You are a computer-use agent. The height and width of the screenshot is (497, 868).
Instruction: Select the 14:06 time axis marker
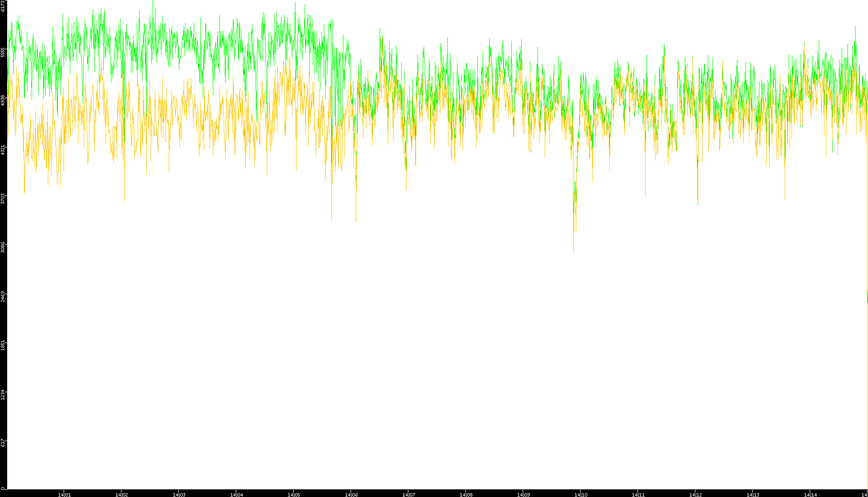tap(351, 495)
